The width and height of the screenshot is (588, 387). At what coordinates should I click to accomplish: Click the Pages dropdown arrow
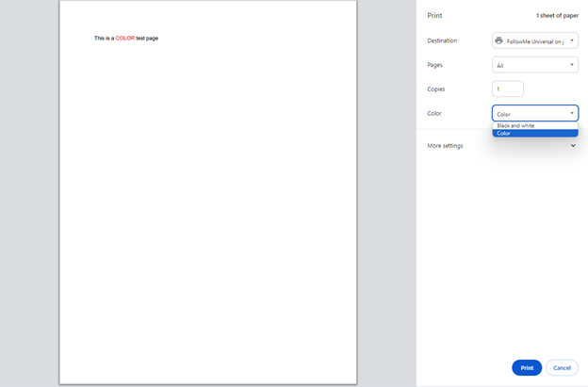pyautogui.click(x=572, y=65)
